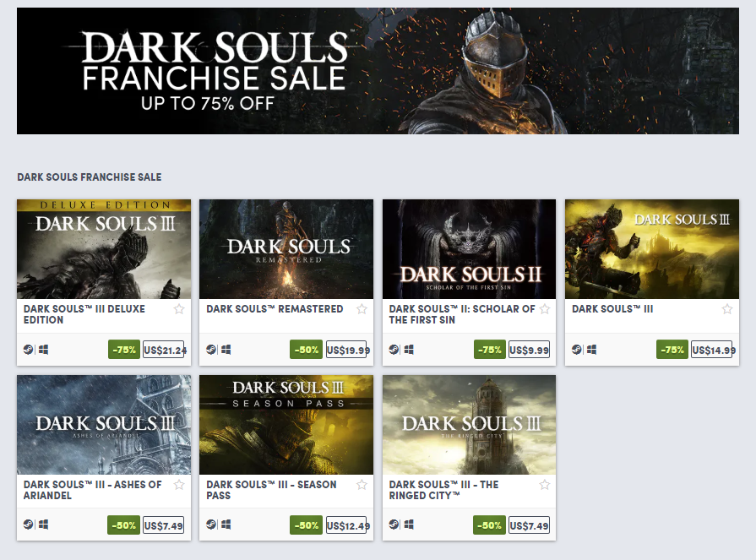Click Steam icon on Season Pass card
Image resolution: width=756 pixels, height=560 pixels.
tap(211, 525)
